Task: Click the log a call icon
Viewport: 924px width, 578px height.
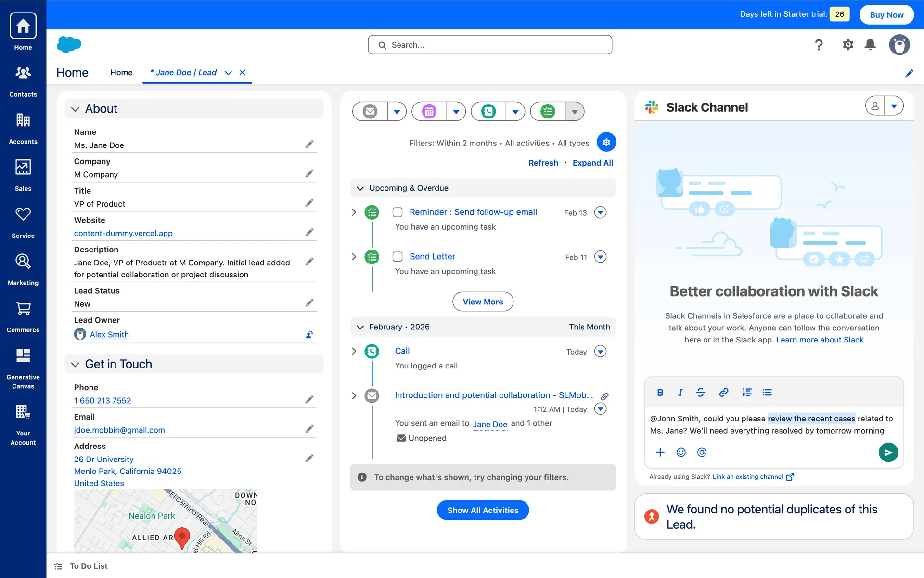Action: (x=488, y=112)
